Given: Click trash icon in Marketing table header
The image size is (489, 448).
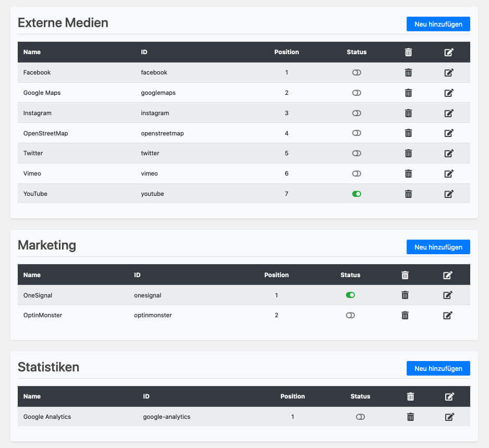Looking at the screenshot, I should [405, 275].
